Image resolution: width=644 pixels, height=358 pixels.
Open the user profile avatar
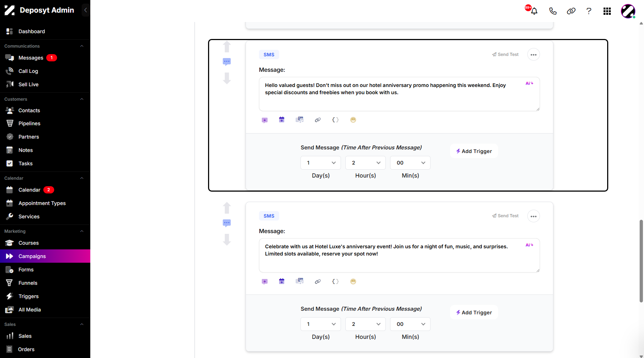628,11
